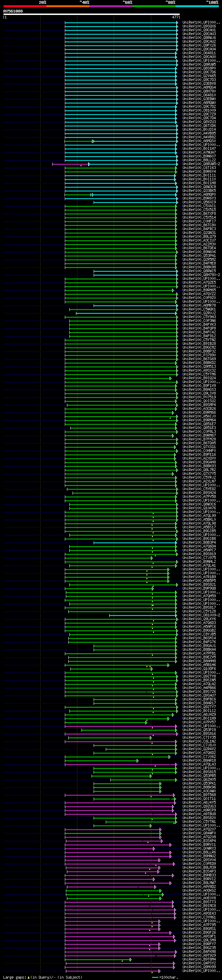Image resolution: width=222 pixels, height=980 pixels.
Task: Open hit UniRef100_Q8H780-2
Action: tap(201, 275)
